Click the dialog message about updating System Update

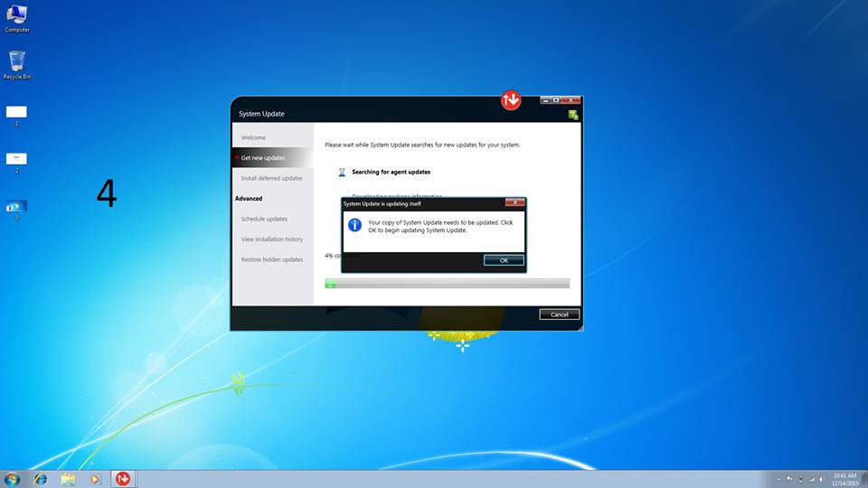pos(440,226)
